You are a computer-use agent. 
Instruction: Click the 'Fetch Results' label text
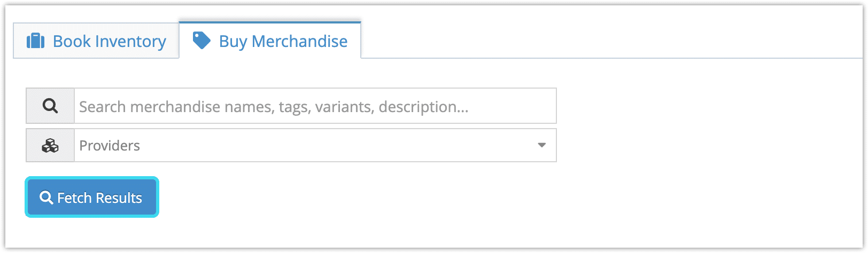(99, 197)
